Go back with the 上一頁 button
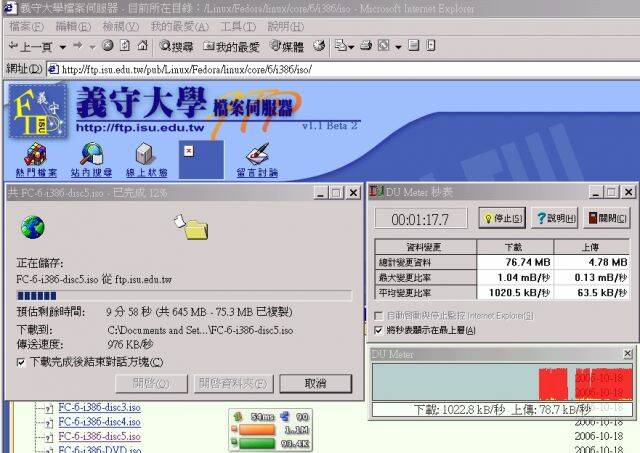Screen dimensions: 640x453 pos(30,47)
